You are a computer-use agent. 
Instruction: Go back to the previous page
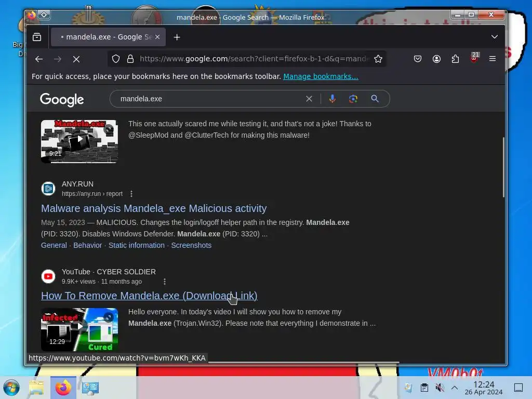[x=39, y=59]
